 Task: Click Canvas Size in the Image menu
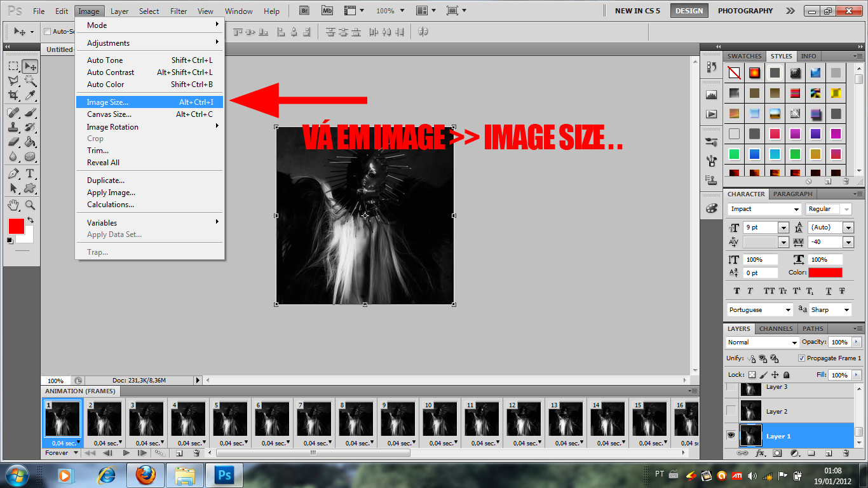[109, 114]
